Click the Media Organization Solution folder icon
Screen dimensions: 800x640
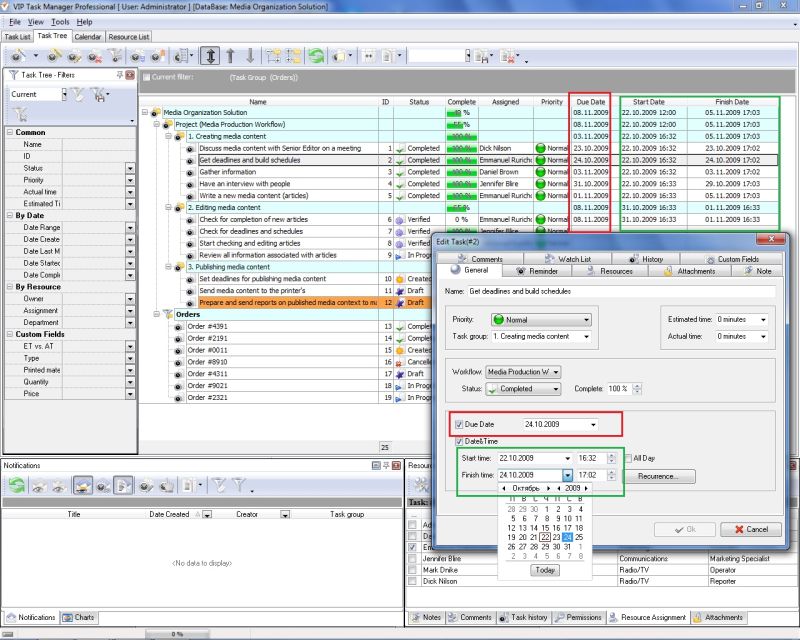coord(156,112)
